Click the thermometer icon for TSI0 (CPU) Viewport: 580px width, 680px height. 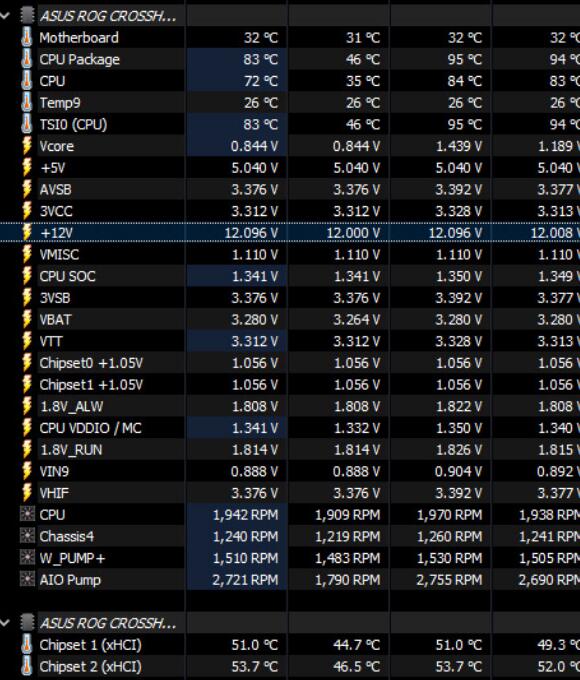click(x=26, y=124)
